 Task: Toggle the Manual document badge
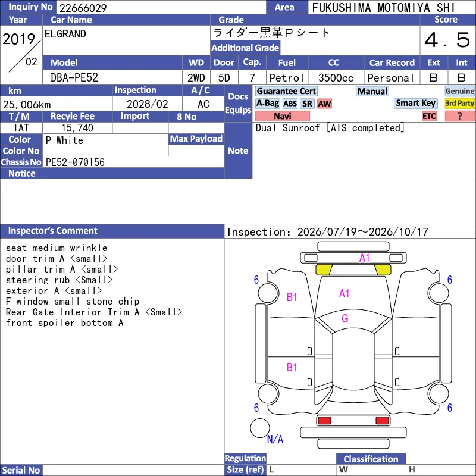tap(372, 91)
